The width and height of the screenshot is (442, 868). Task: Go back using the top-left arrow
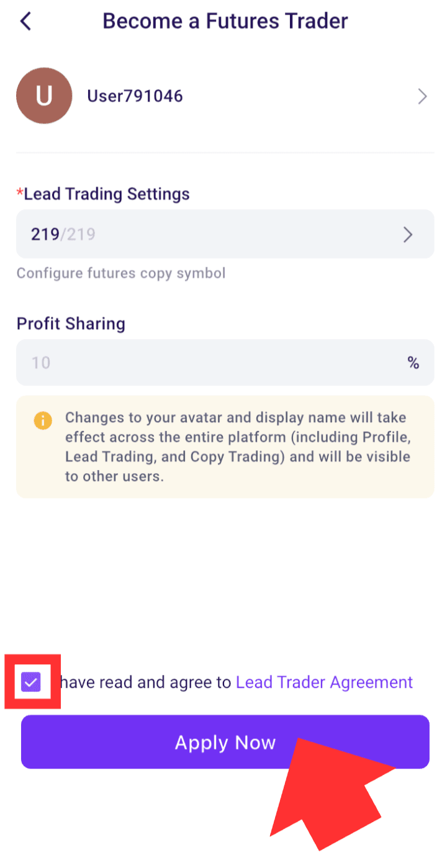point(25,21)
